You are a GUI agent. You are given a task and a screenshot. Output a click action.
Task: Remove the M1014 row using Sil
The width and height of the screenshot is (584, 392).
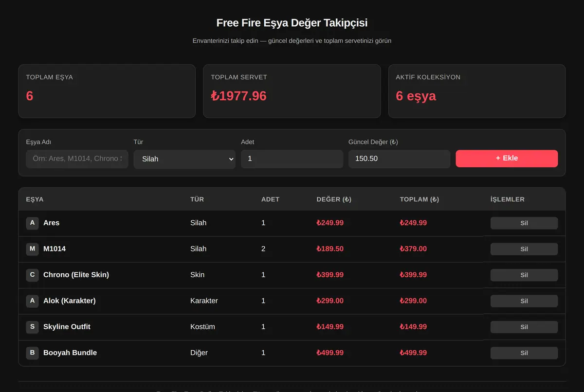524,249
